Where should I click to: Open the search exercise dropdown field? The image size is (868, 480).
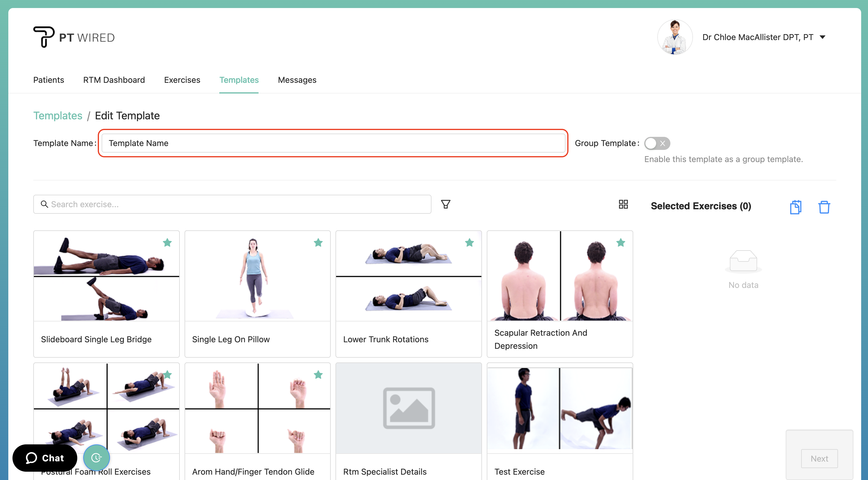pyautogui.click(x=232, y=204)
